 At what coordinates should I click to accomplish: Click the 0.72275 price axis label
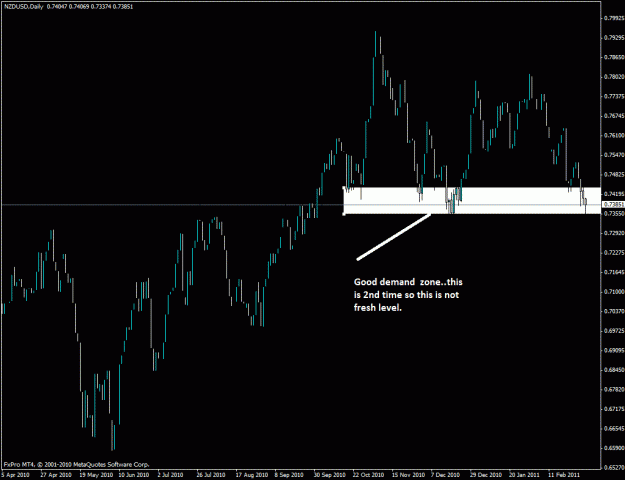coord(615,253)
